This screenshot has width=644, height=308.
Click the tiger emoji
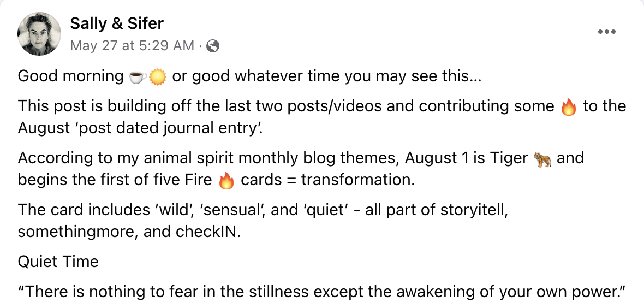[542, 159]
